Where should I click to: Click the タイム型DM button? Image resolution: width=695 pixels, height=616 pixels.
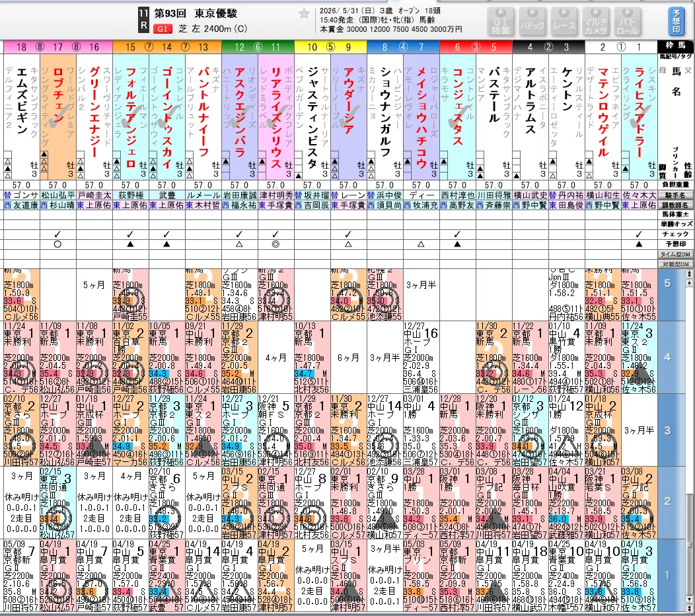[675, 254]
